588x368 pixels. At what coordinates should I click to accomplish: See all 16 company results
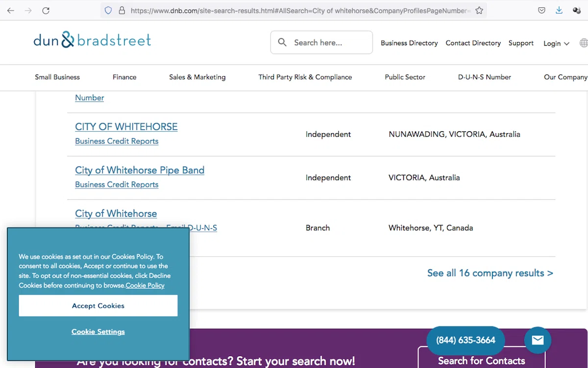click(490, 273)
